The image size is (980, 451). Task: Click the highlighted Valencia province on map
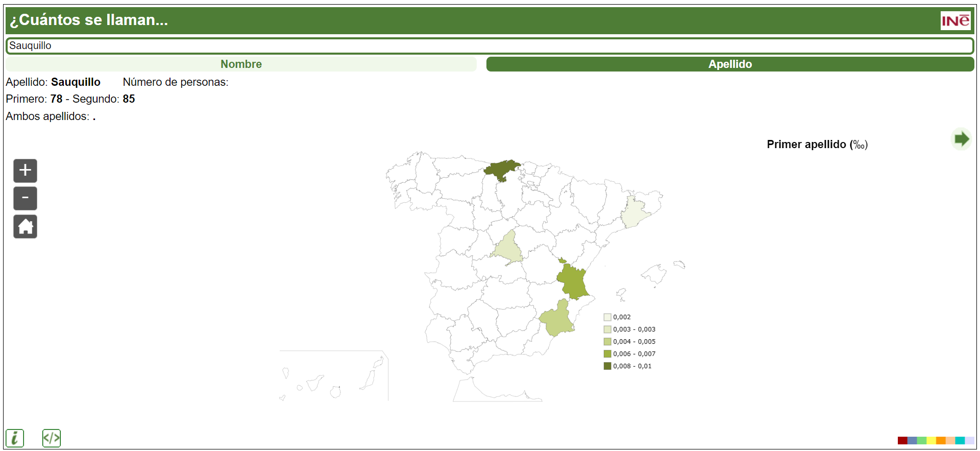[573, 282]
